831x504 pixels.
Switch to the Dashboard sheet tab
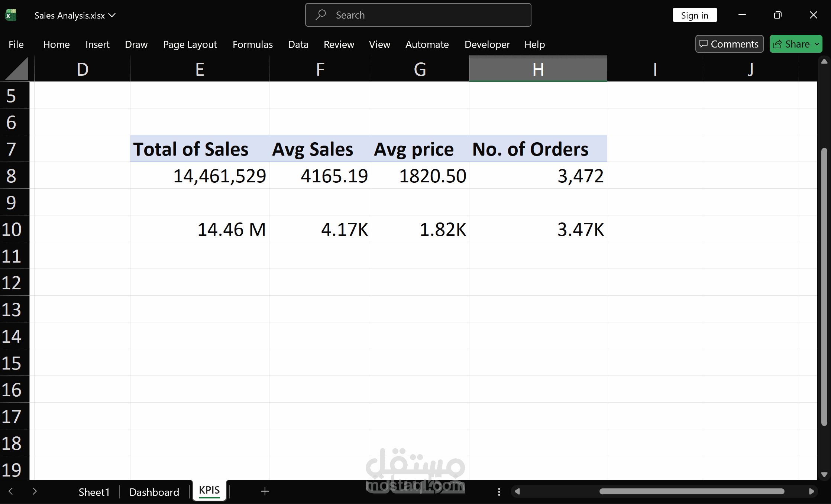click(x=154, y=492)
